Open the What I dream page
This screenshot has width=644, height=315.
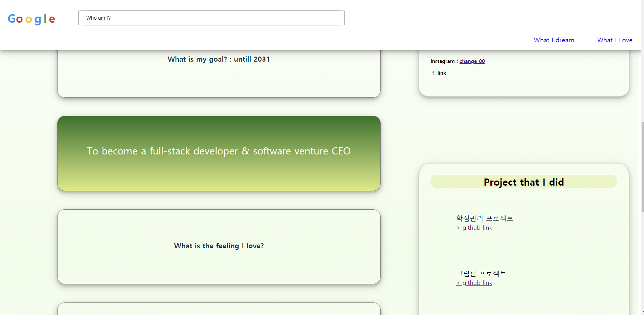tap(554, 40)
